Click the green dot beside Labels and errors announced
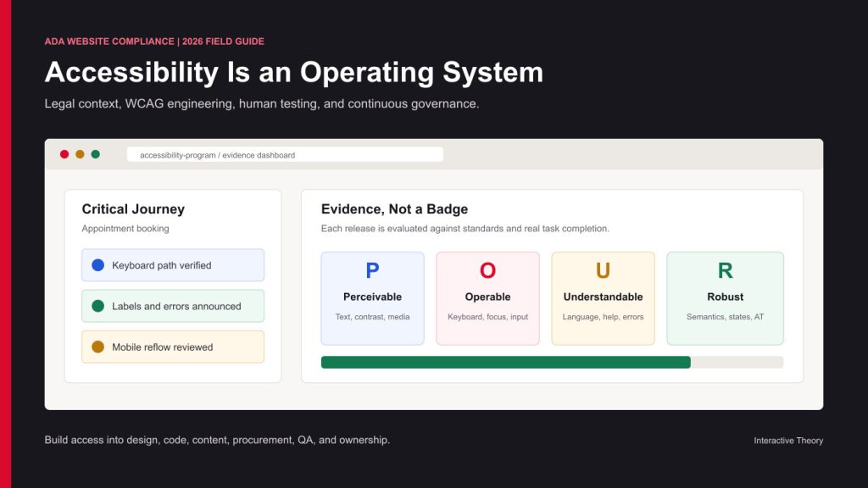This screenshot has height=488, width=868. (x=98, y=306)
